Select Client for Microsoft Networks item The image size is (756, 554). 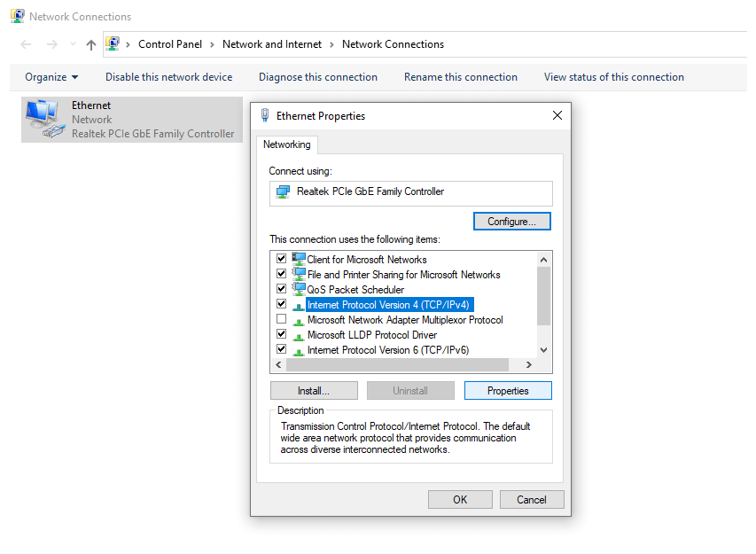367,260
